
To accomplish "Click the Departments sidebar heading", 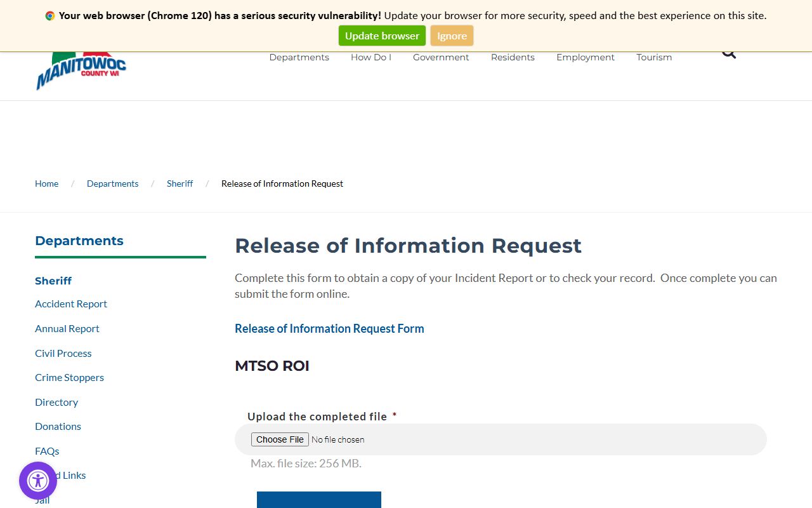I will pos(79,241).
